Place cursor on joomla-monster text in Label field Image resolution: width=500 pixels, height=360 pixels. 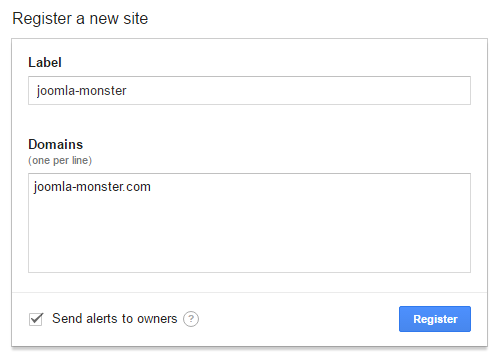82,91
